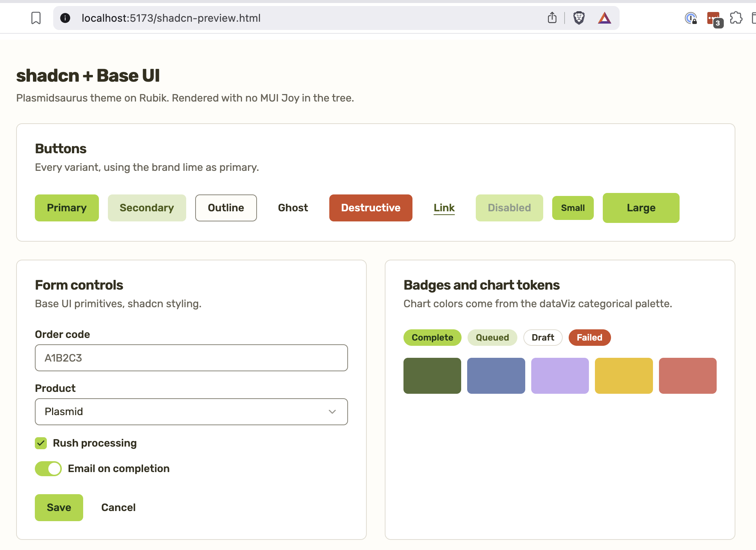Pick the dark green chart swatch
This screenshot has height=550, width=756.
pos(432,376)
